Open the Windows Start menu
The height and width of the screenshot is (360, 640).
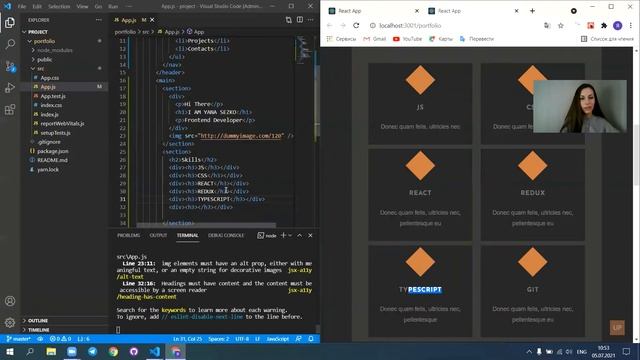click(x=10, y=352)
